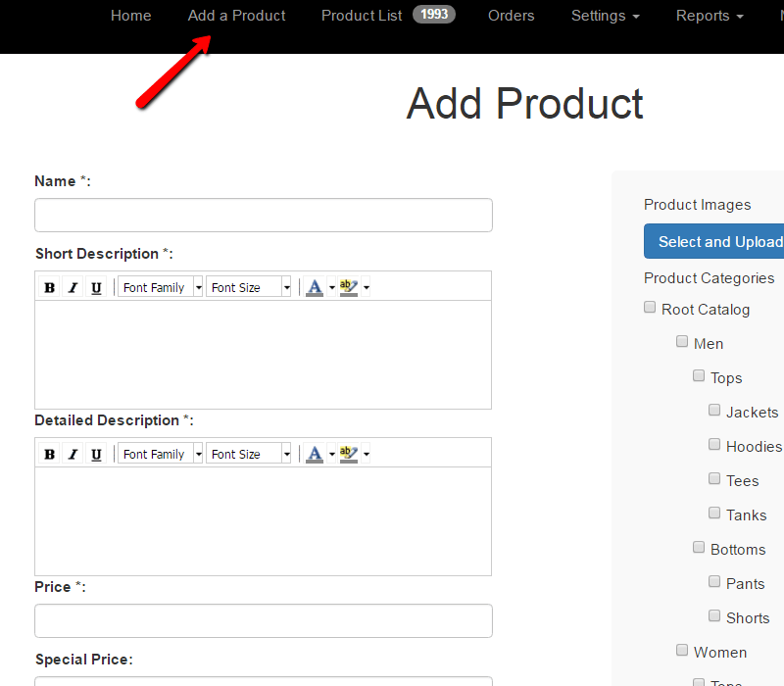784x686 pixels.
Task: Go to Product List in navigation
Action: (x=362, y=16)
